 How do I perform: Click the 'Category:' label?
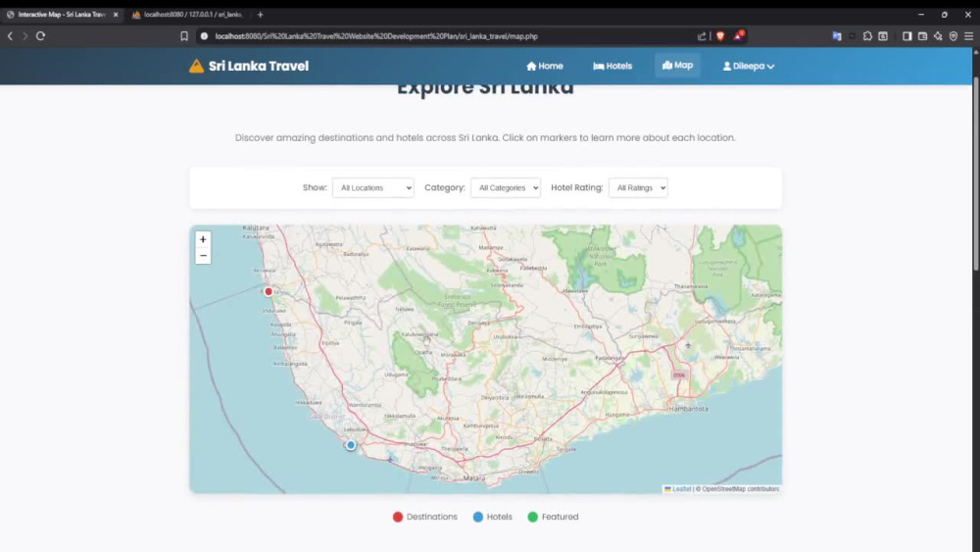click(x=444, y=187)
